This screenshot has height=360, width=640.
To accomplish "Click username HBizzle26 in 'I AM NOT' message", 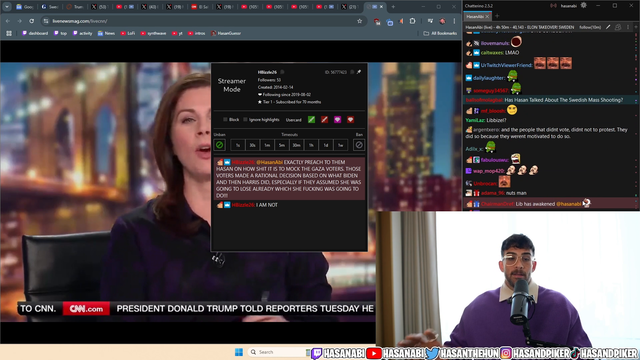I will [x=243, y=205].
